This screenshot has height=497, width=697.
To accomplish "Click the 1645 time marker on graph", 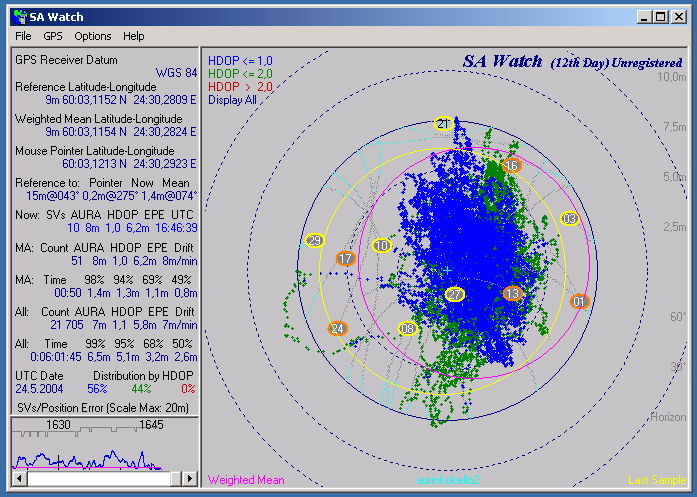I will (x=151, y=425).
